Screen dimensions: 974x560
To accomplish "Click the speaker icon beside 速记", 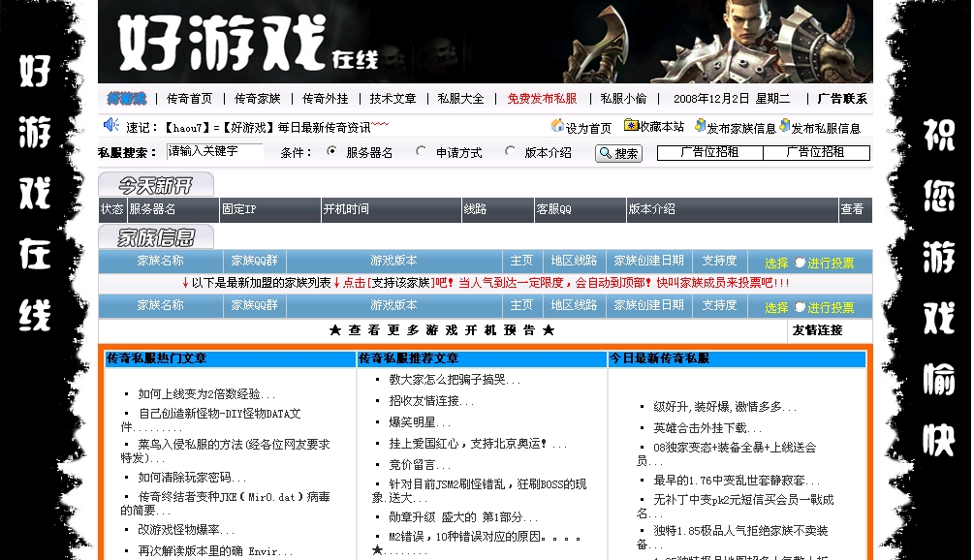I will click(110, 122).
